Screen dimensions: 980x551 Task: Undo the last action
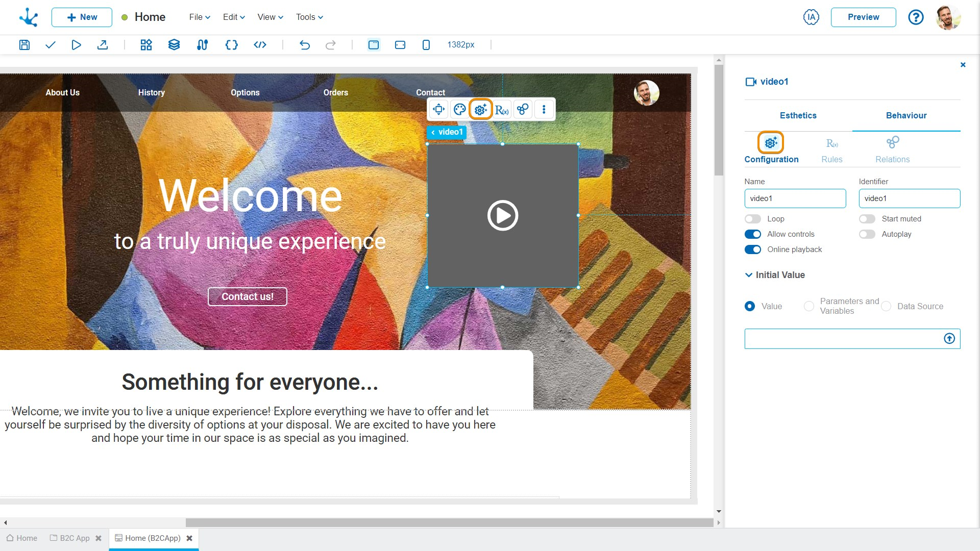305,45
